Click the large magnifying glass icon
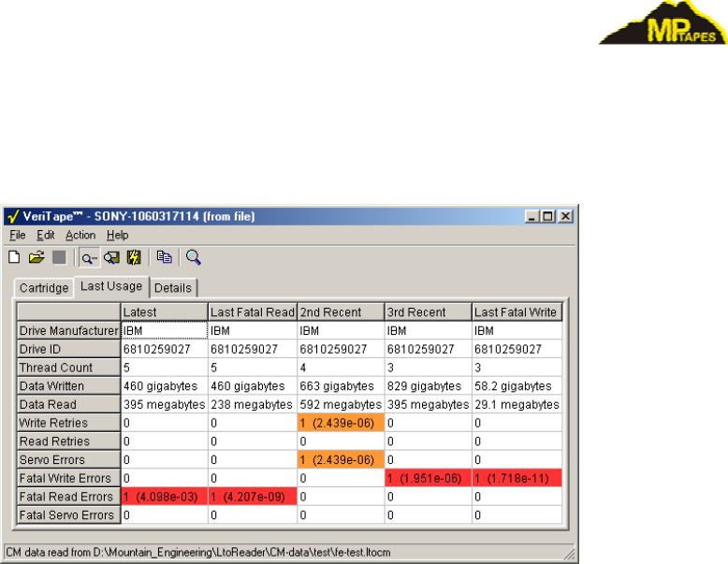 (x=193, y=257)
